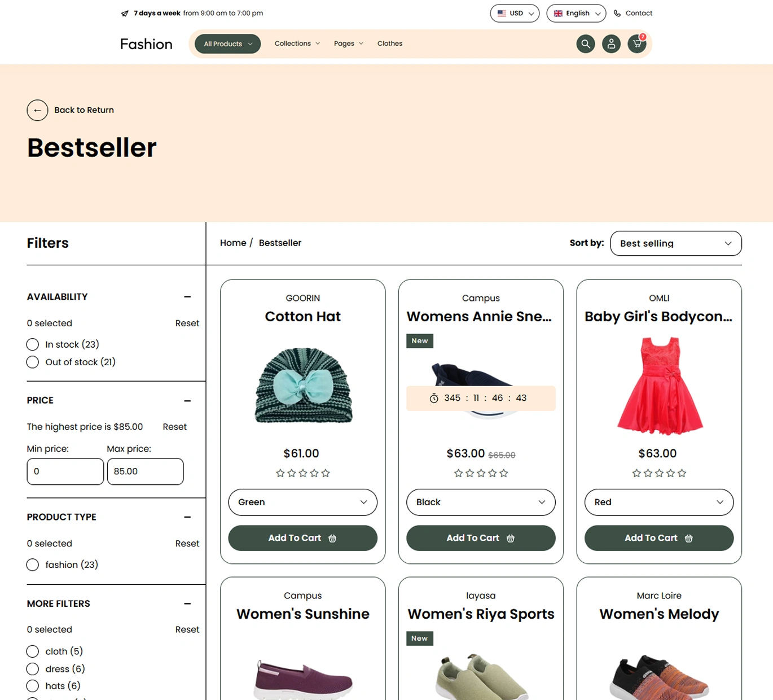
Task: Select the fashion product type filter
Action: [33, 565]
